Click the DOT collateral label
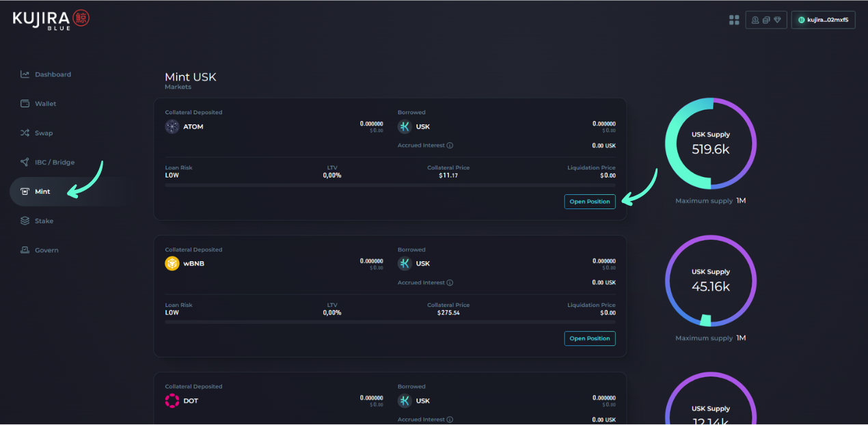This screenshot has height=425, width=868. [x=191, y=401]
